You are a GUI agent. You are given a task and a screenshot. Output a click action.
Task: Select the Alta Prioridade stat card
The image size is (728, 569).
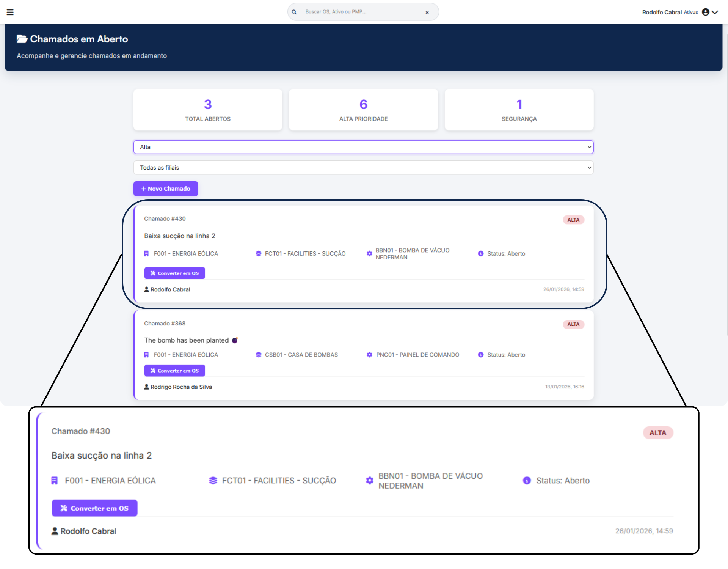tap(363, 110)
